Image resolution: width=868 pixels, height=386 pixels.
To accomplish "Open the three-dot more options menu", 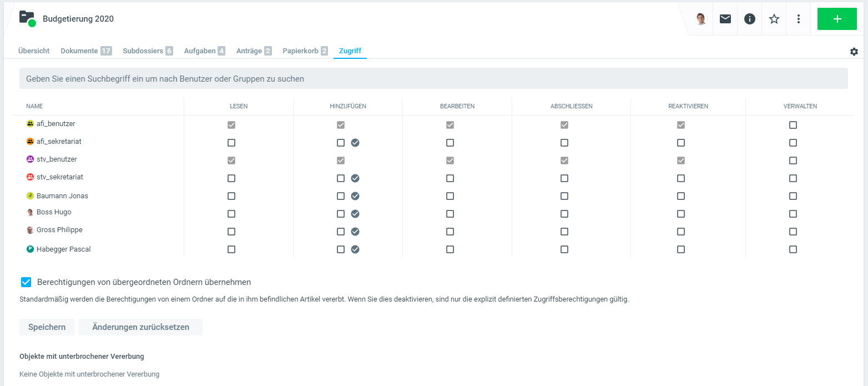I will 798,19.
